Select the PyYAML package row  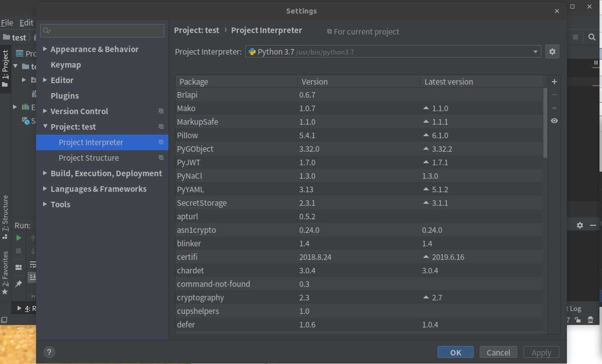359,189
